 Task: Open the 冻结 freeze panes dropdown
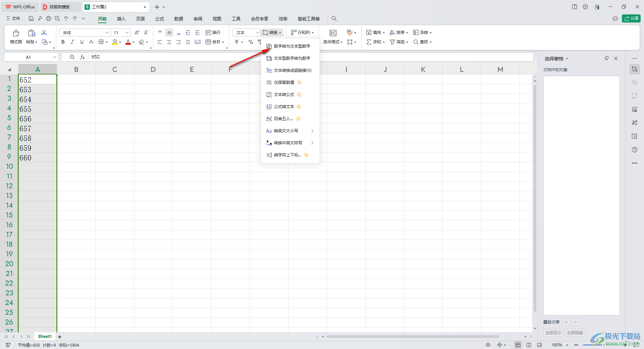(x=422, y=33)
